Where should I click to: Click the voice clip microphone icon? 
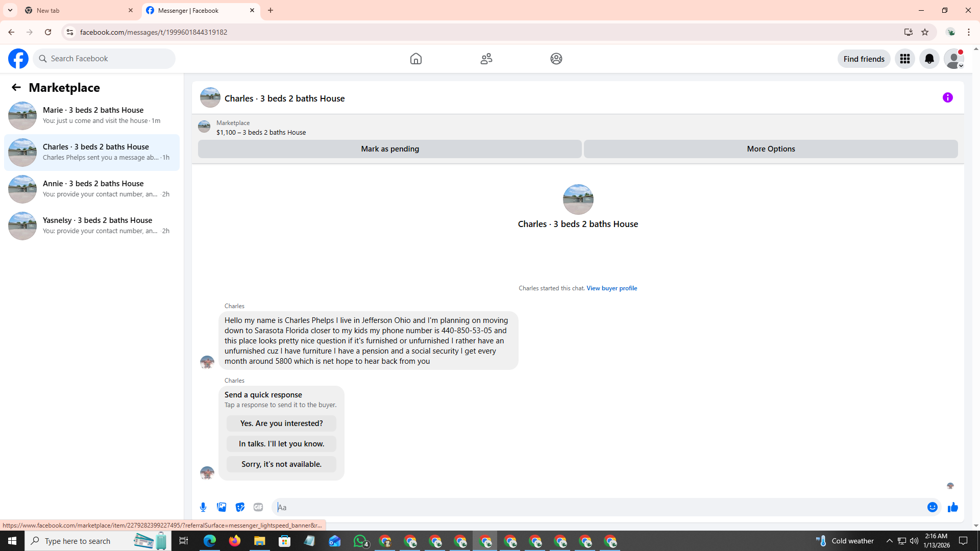203,507
